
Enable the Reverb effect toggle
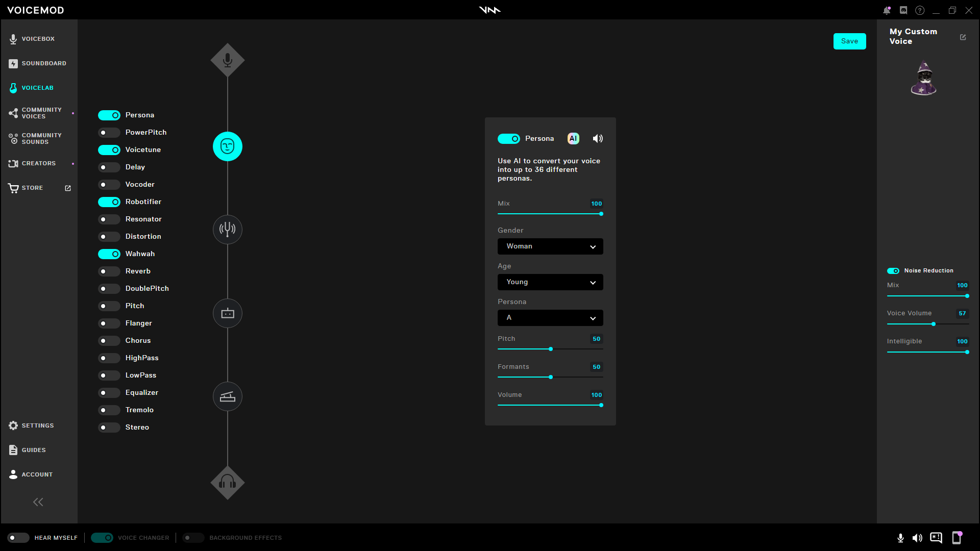click(109, 271)
